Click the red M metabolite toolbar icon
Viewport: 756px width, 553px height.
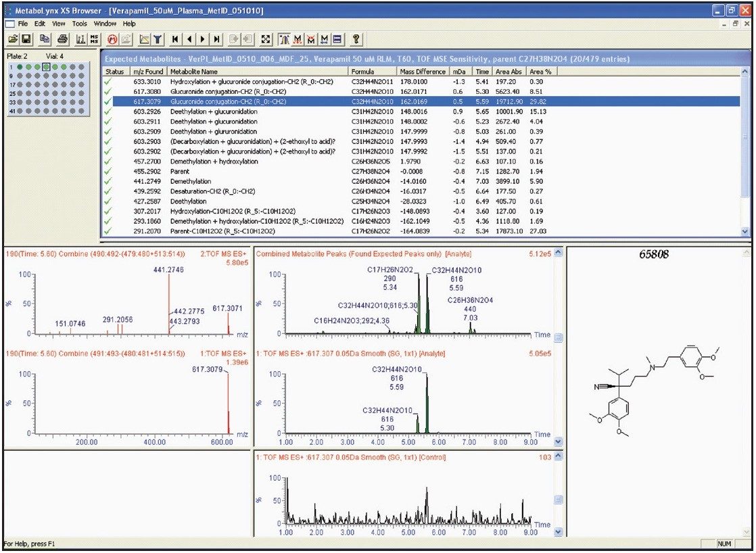pyautogui.click(x=298, y=39)
